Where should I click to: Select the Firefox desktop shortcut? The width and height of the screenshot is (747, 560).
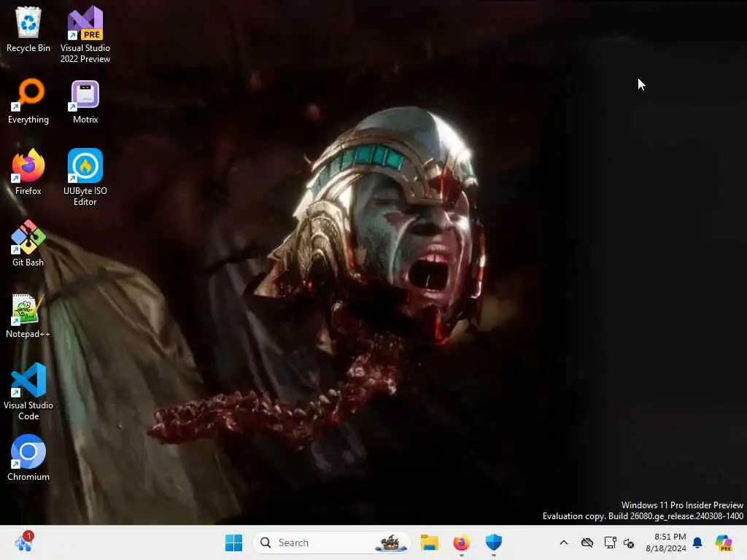28,172
